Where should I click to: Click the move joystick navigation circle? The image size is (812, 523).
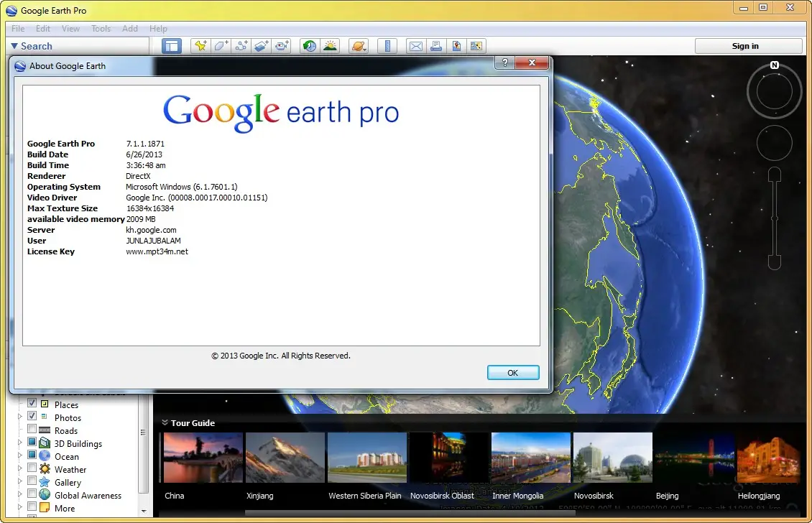774,142
